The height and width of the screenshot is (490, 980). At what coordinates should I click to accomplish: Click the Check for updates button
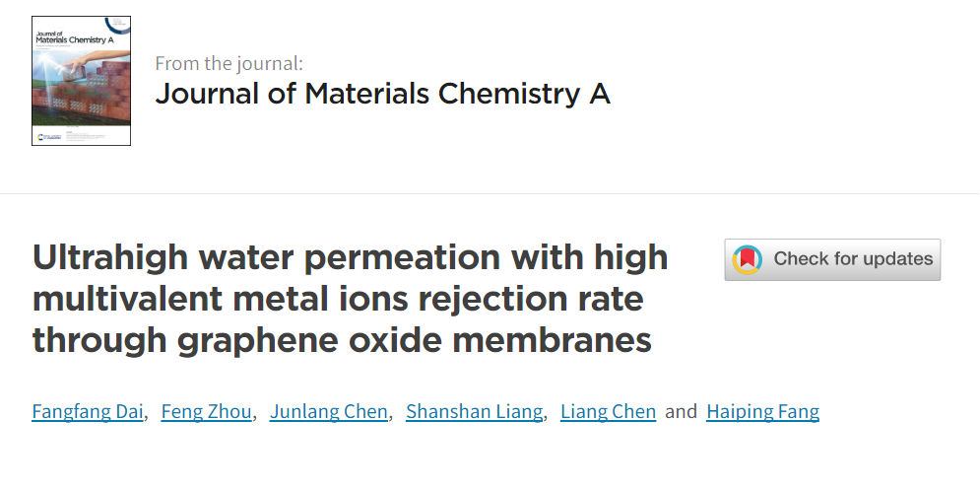click(832, 259)
